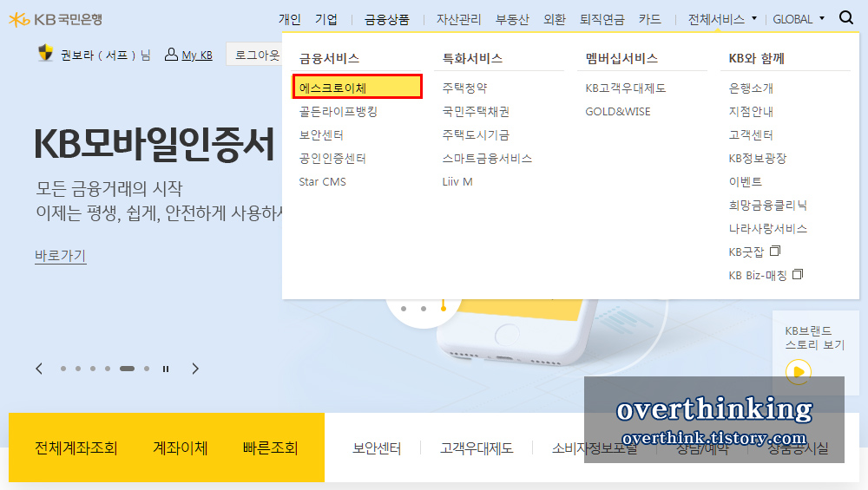Screen dimensions: 868x490
Task: Click the security shield icon beside 권보라
Action: (x=45, y=53)
